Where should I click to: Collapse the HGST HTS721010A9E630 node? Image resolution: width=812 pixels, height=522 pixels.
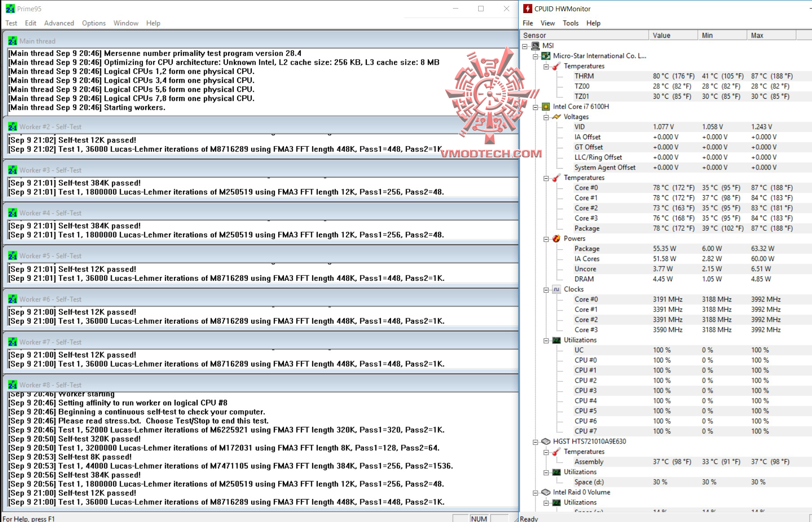click(x=535, y=442)
